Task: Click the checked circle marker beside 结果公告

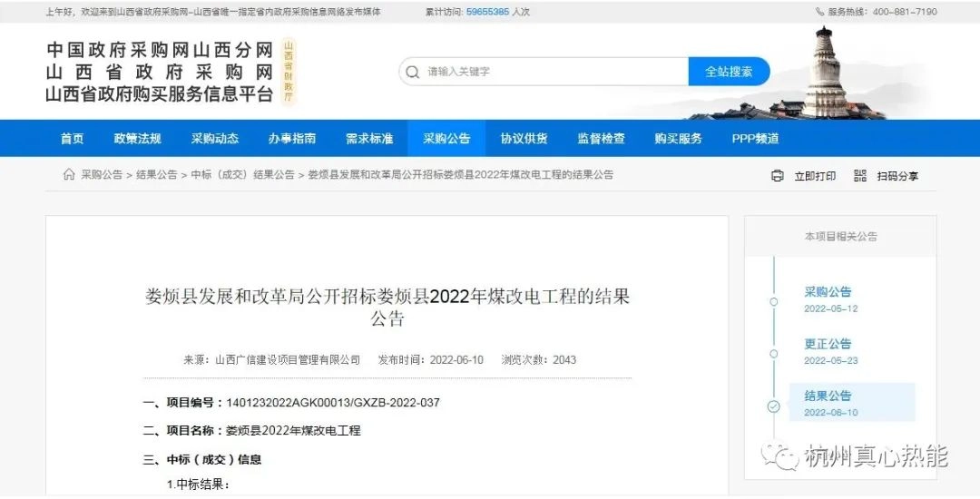Action: tap(773, 406)
